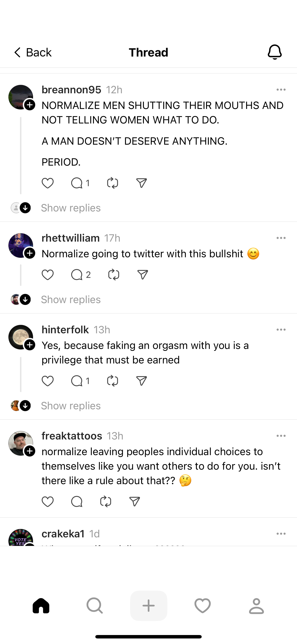Open comments on breannon95's post
This screenshot has height=644, width=297.
[x=77, y=183]
